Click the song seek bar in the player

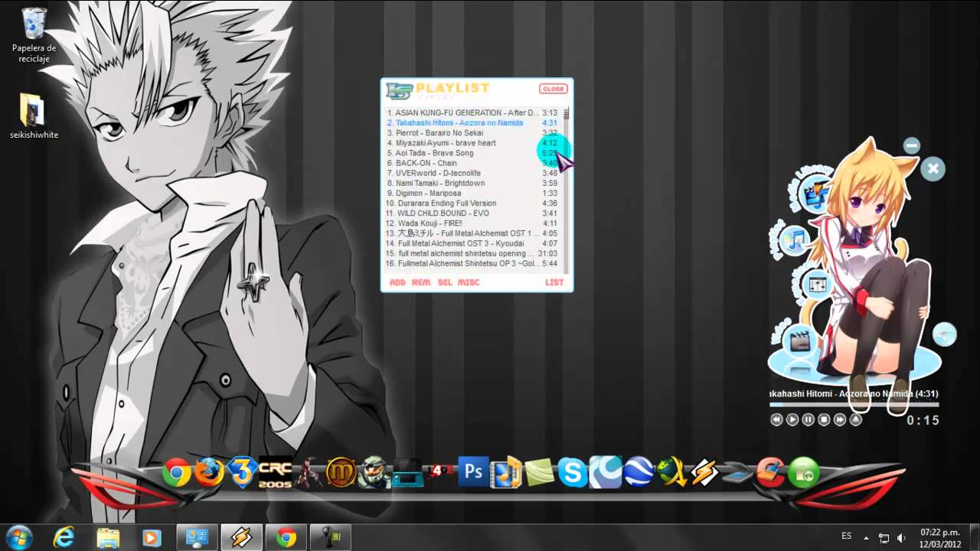click(854, 404)
